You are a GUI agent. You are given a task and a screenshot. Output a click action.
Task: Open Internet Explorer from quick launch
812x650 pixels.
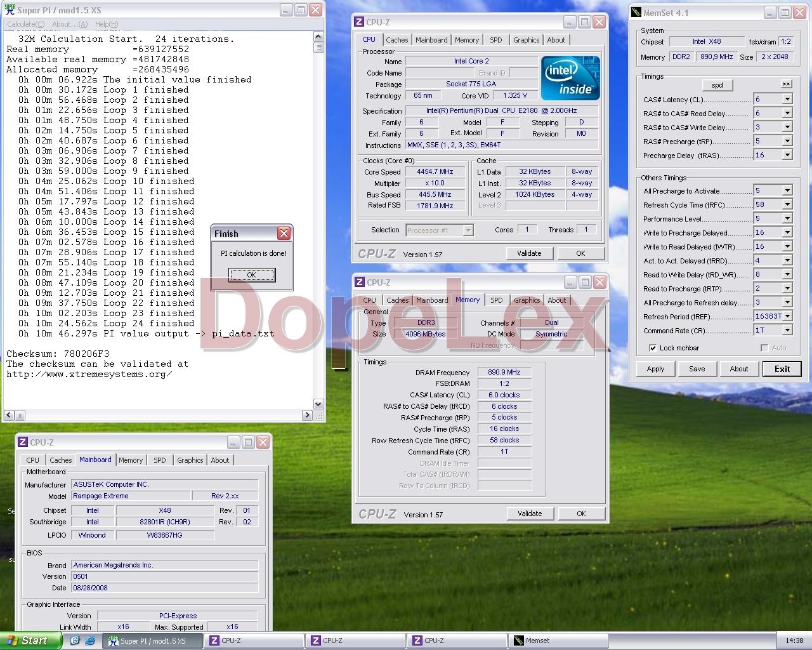89,640
